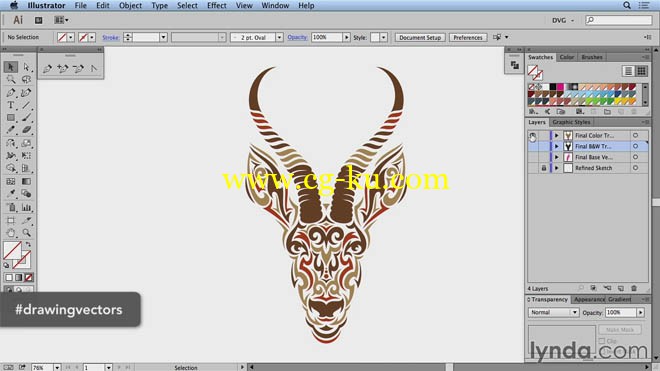This screenshot has width=660, height=371.
Task: Select the Blend tool
Action: [x=27, y=194]
